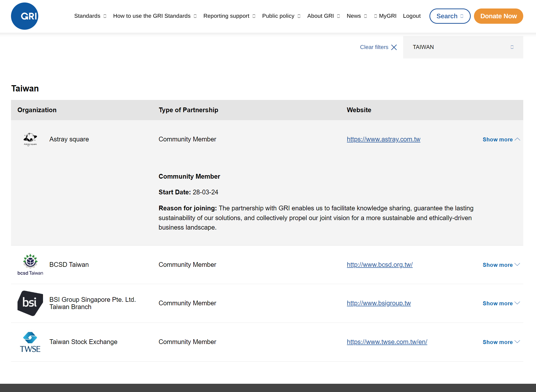Viewport: 536px width, 392px height.
Task: Click the Taiwan section heading
Action: (x=25, y=88)
